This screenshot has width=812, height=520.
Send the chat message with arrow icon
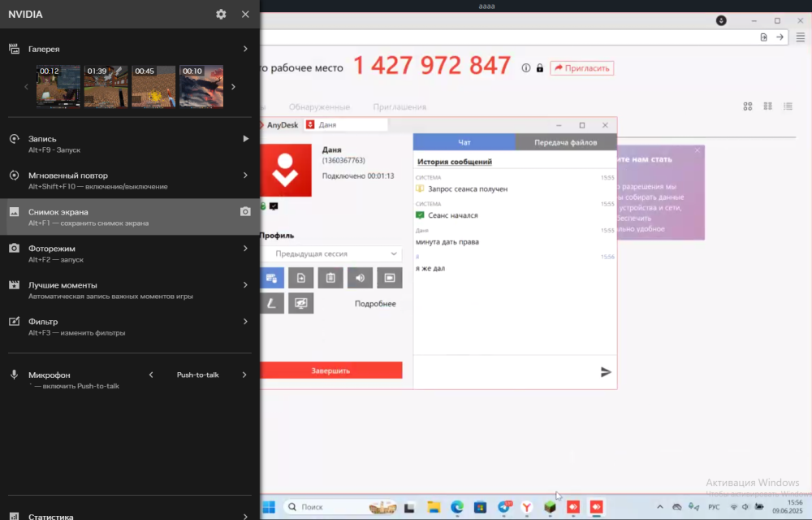point(606,372)
